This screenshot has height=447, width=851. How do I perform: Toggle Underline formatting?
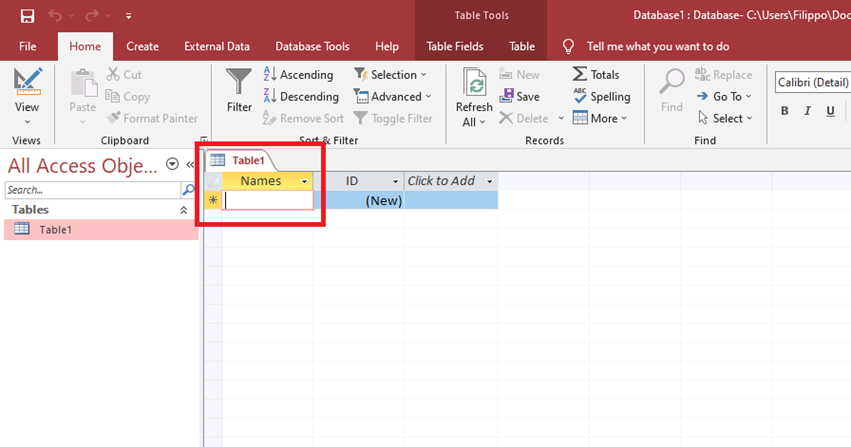click(x=830, y=111)
